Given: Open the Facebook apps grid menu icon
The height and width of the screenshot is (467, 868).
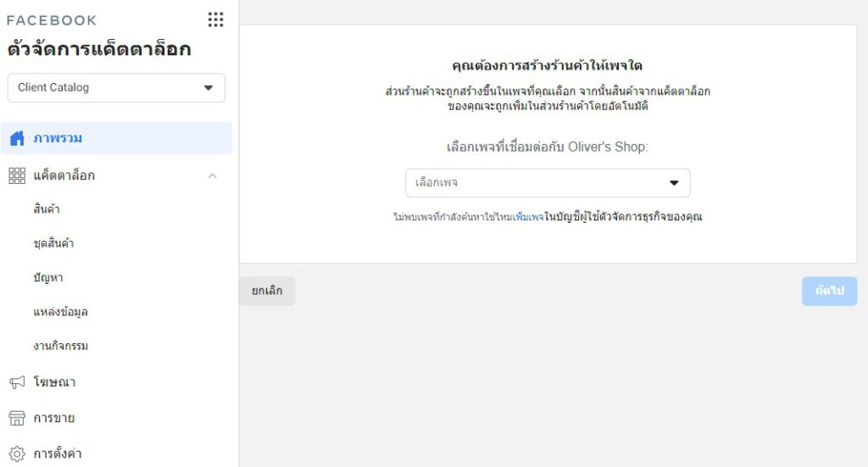Looking at the screenshot, I should (x=215, y=19).
